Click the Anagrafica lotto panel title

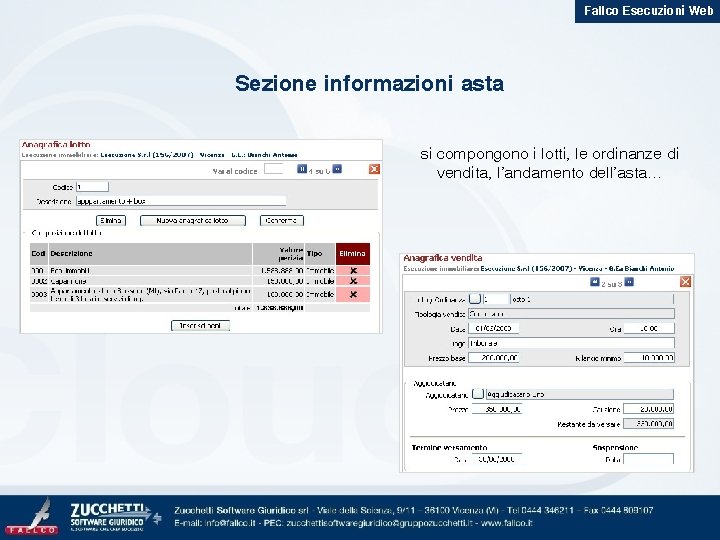(x=56, y=145)
